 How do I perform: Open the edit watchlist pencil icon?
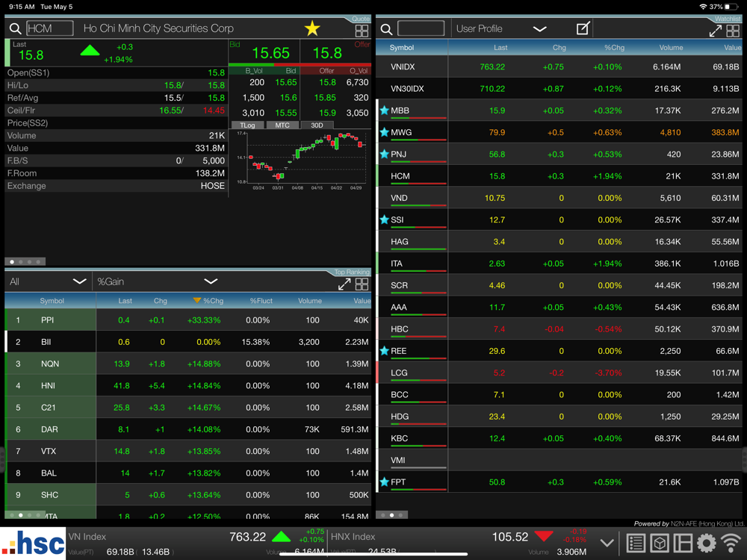pyautogui.click(x=583, y=28)
